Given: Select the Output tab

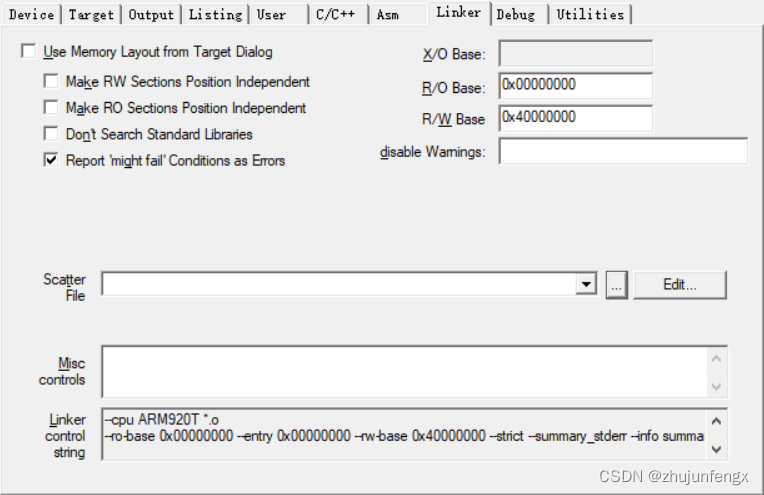Looking at the screenshot, I should [x=151, y=15].
